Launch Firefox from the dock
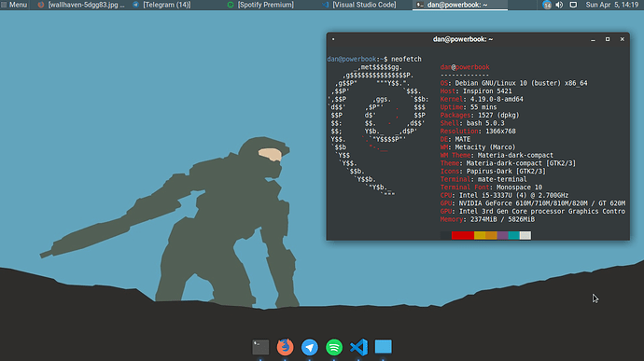 coord(285,347)
